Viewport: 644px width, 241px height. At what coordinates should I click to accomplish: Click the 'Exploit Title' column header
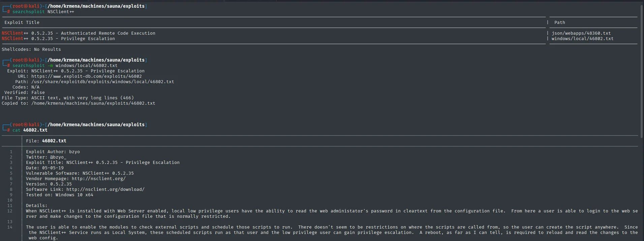coord(22,23)
